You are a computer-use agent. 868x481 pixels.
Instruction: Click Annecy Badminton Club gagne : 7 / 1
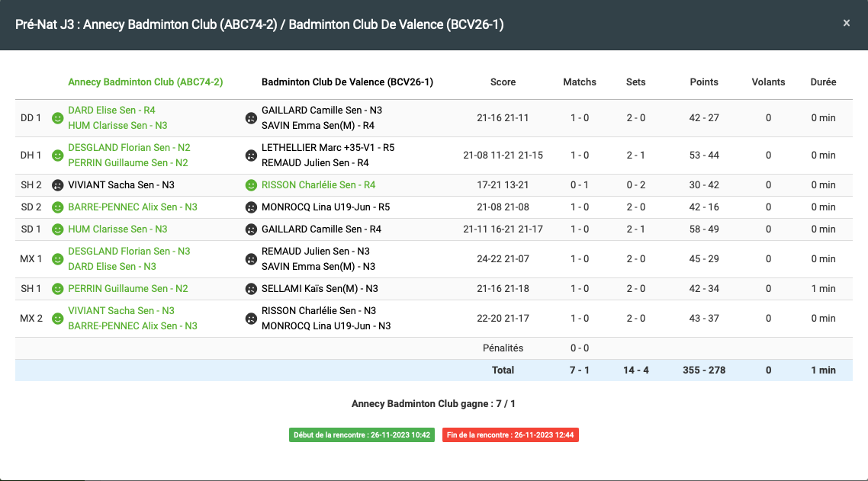coord(433,403)
